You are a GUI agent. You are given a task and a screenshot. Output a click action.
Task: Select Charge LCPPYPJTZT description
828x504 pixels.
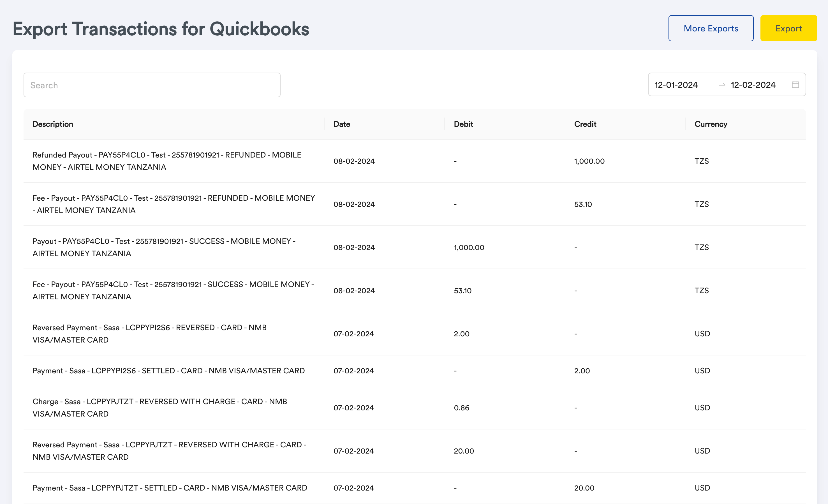[160, 408]
